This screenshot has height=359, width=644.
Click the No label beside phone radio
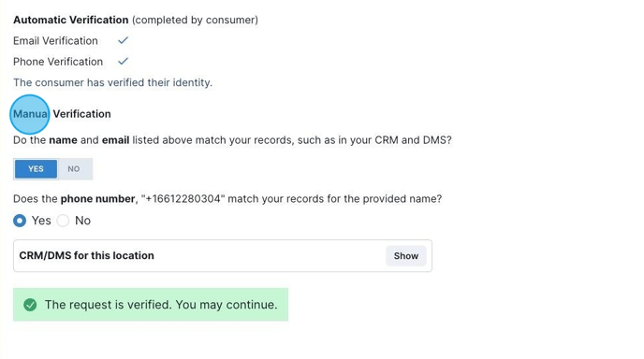[x=82, y=221]
